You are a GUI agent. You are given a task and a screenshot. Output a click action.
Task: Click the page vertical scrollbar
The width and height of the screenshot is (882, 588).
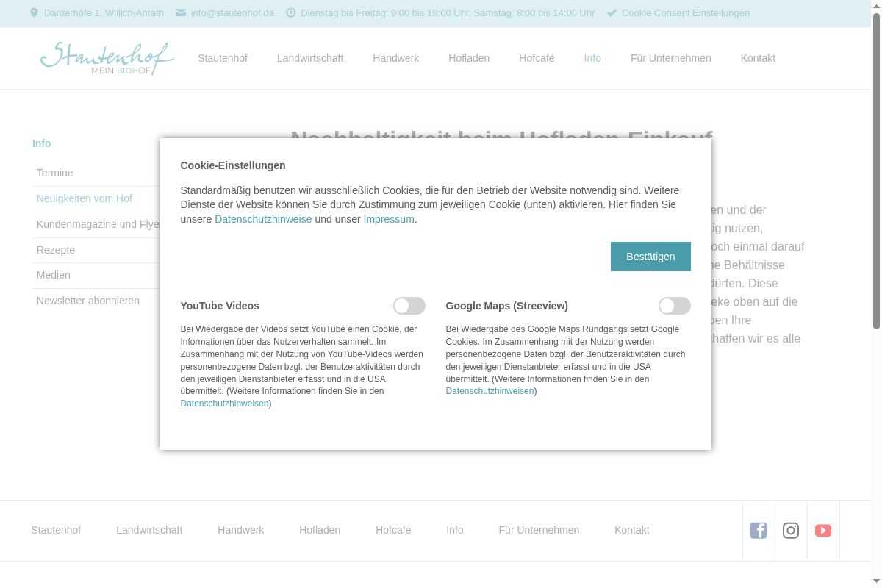[876, 169]
